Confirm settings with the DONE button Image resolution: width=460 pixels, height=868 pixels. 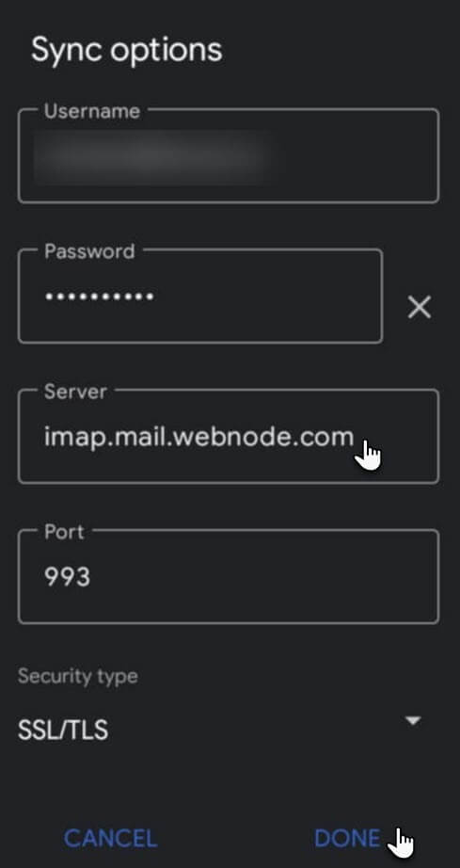(347, 838)
